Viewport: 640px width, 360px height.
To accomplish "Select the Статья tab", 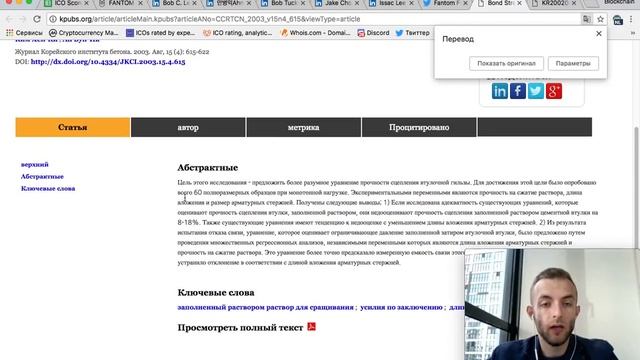I will 73,127.
